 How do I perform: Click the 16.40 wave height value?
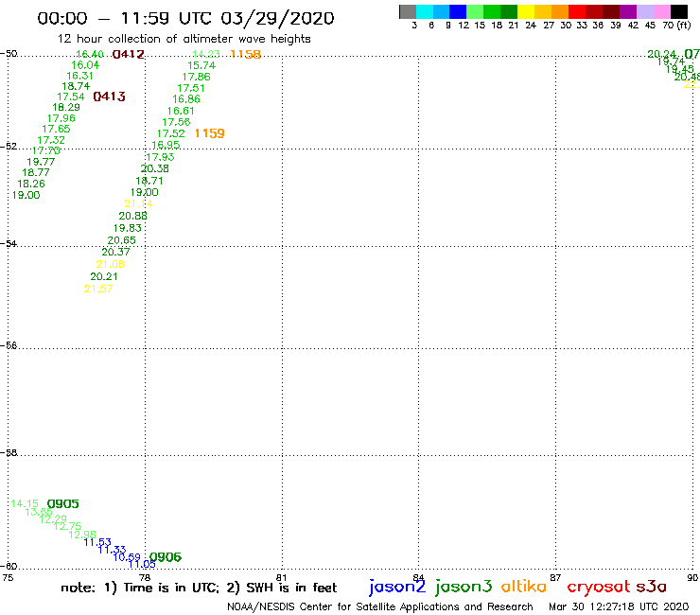tap(90, 54)
